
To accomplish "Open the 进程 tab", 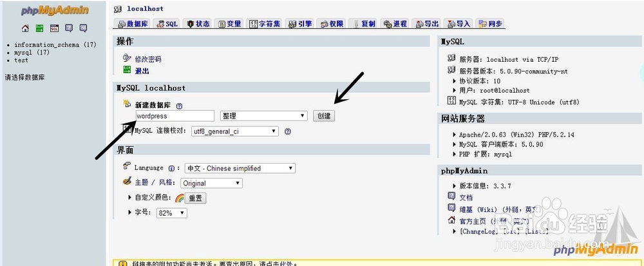I will [x=395, y=24].
